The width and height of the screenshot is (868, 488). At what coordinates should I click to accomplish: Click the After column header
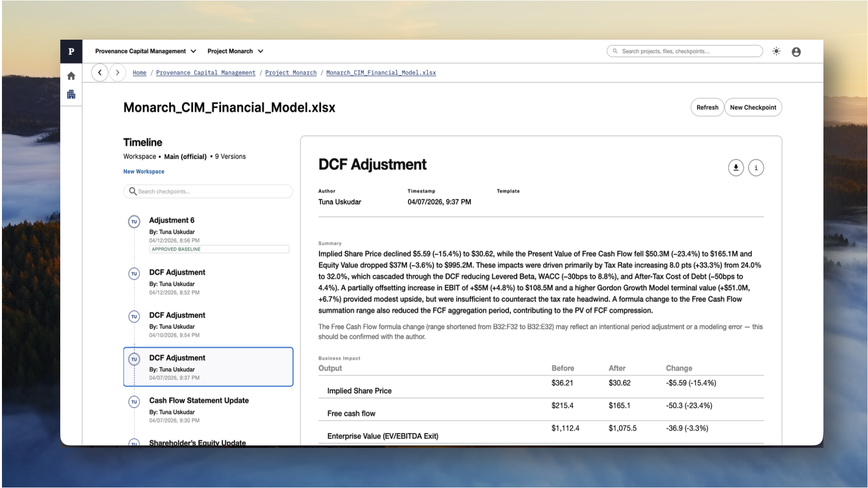(x=617, y=368)
